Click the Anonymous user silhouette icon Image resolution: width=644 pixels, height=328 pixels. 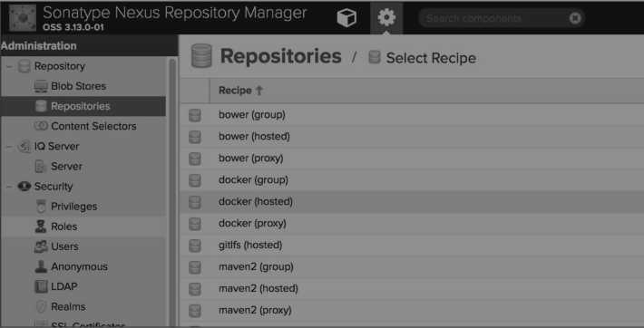(x=41, y=266)
